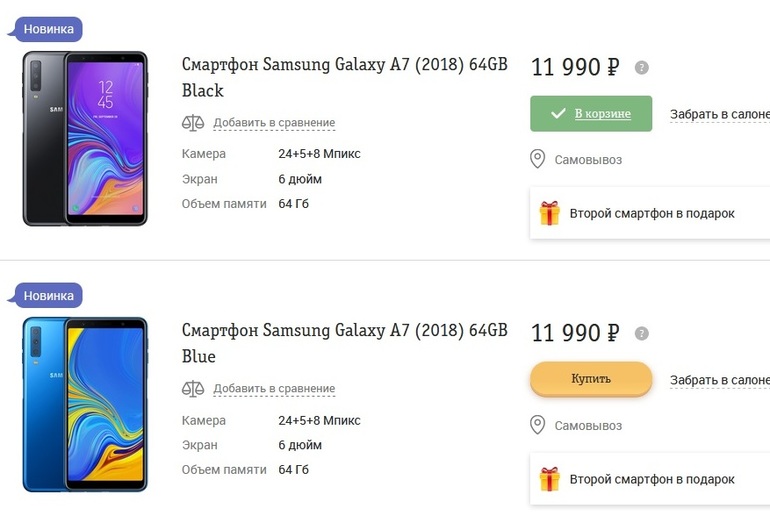
Task: Click the price help icon for Blue phone
Action: [x=642, y=334]
